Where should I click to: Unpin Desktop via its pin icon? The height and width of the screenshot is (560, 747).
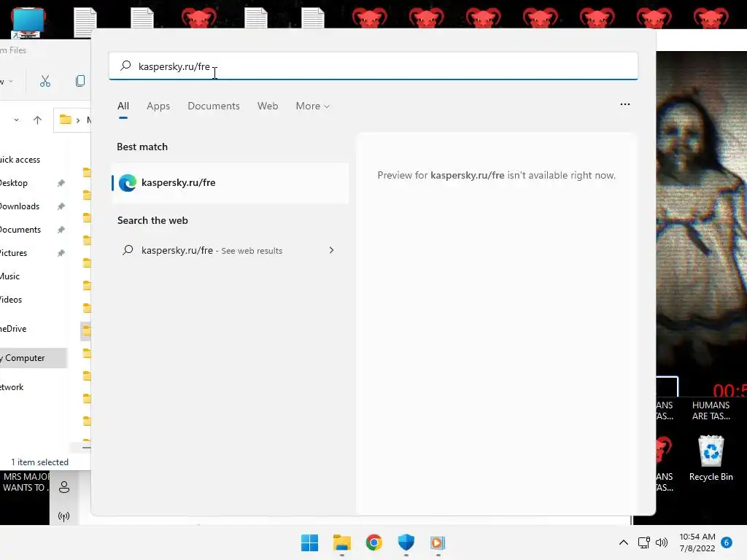pos(61,183)
